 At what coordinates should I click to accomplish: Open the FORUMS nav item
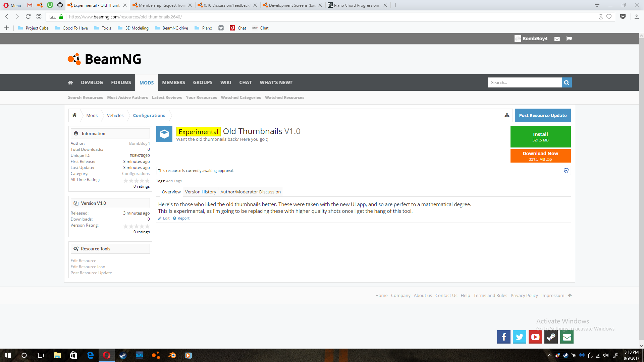coord(121,82)
